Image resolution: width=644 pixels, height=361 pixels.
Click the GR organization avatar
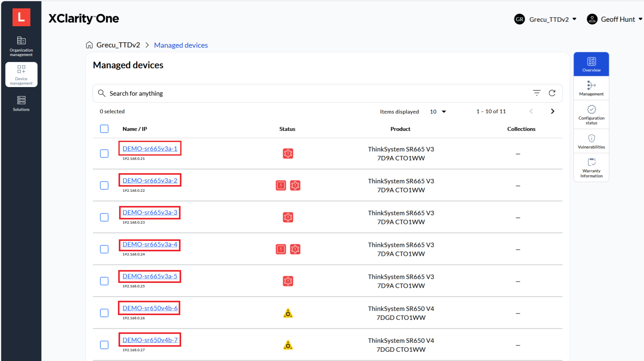[x=520, y=19]
